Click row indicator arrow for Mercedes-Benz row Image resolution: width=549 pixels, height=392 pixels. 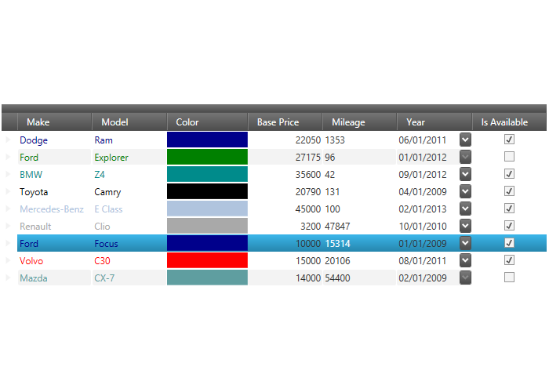pos(8,209)
